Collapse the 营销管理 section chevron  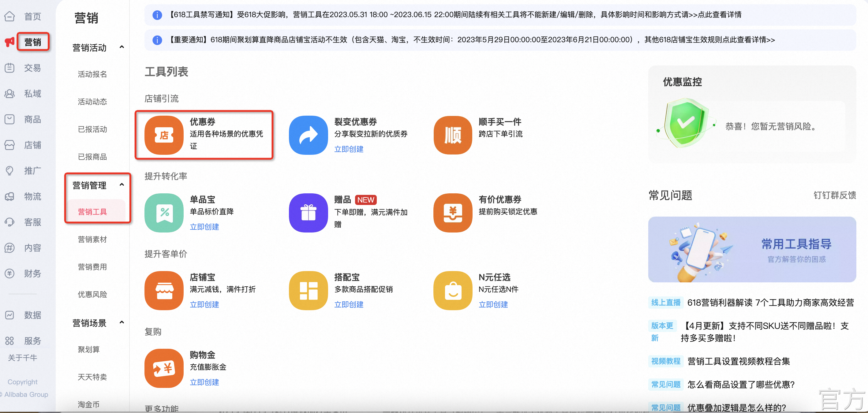coord(122,184)
